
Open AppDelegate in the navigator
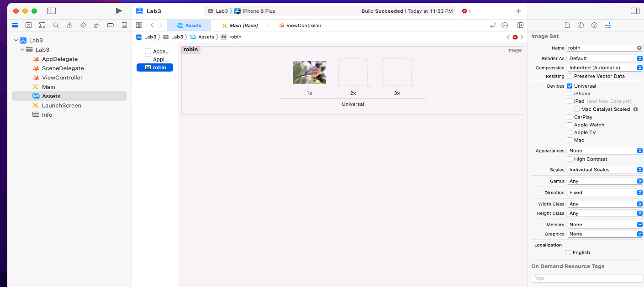[x=59, y=59]
